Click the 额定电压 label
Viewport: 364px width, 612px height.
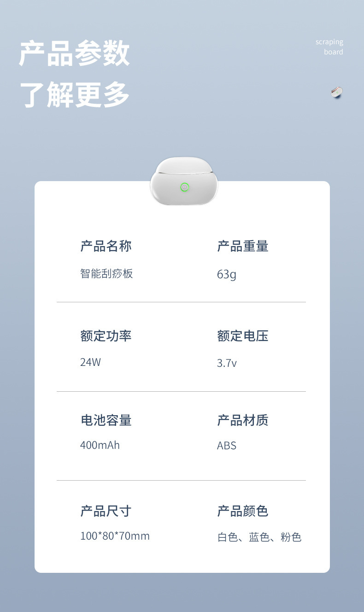tap(242, 336)
